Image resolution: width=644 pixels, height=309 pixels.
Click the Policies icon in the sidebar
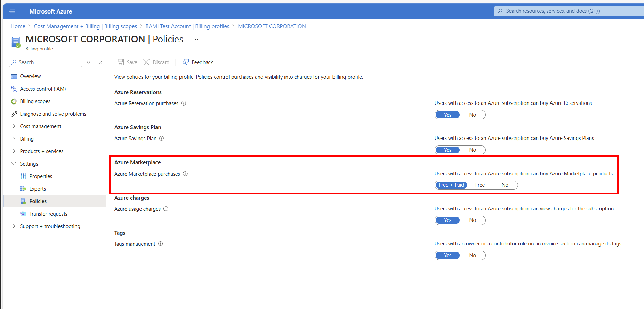click(23, 201)
